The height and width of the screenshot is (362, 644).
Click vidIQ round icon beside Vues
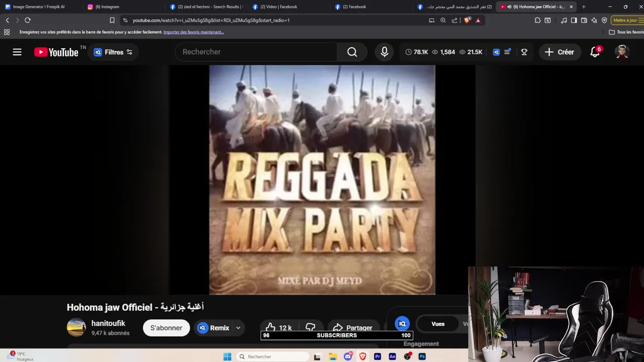[402, 324]
